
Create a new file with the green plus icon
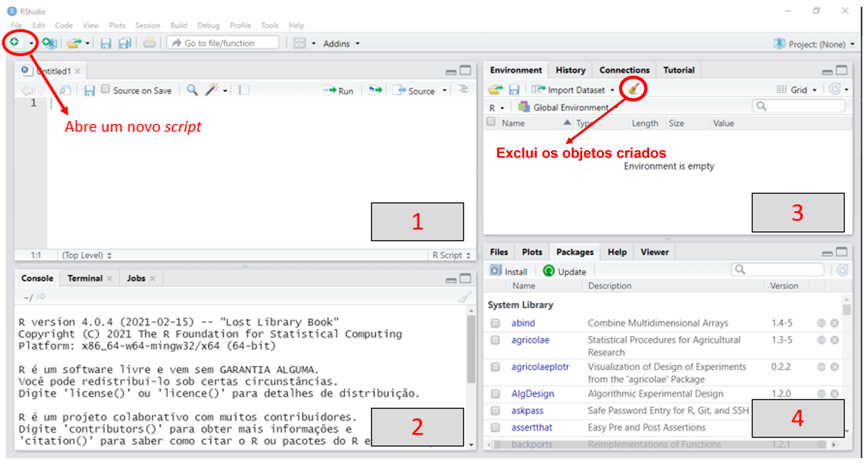(14, 42)
